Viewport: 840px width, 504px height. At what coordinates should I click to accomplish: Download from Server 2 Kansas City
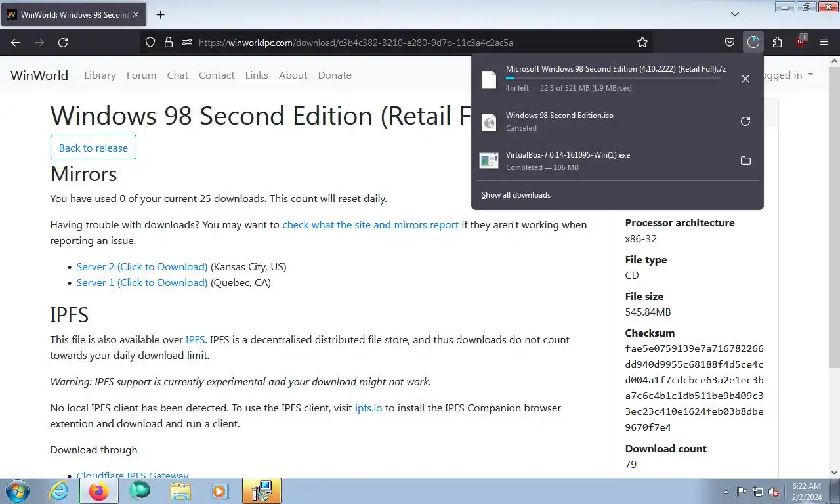[x=142, y=267]
